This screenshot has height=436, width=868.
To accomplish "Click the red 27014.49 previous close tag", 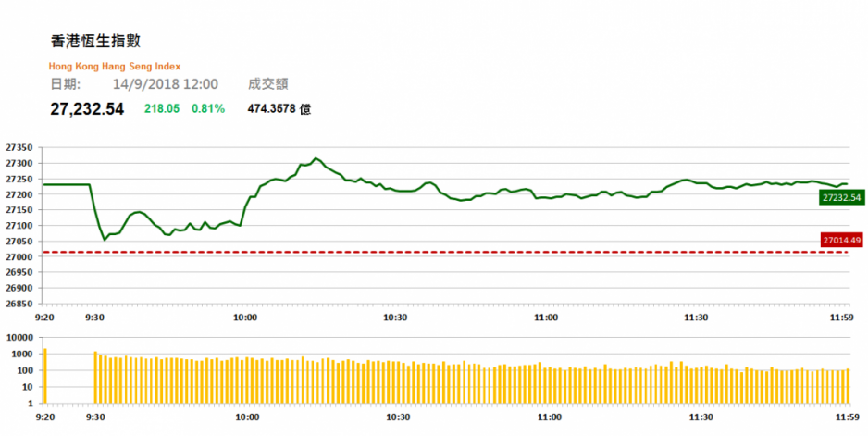I will coord(841,240).
